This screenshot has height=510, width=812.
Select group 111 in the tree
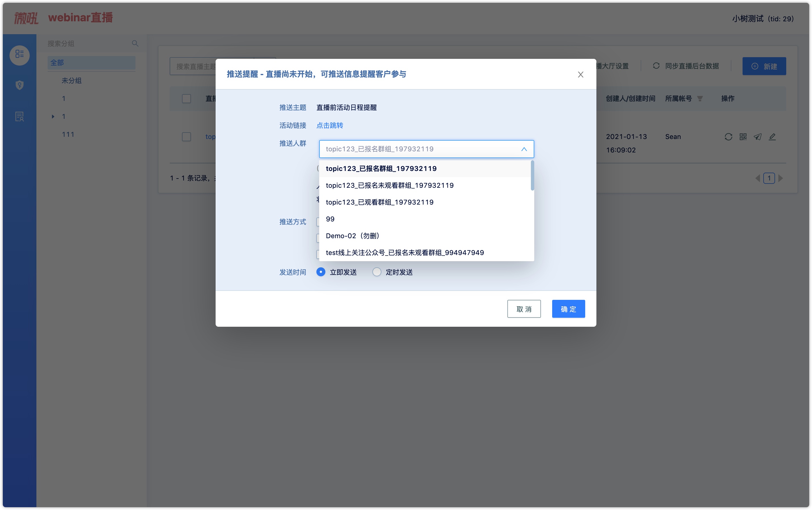pyautogui.click(x=68, y=135)
